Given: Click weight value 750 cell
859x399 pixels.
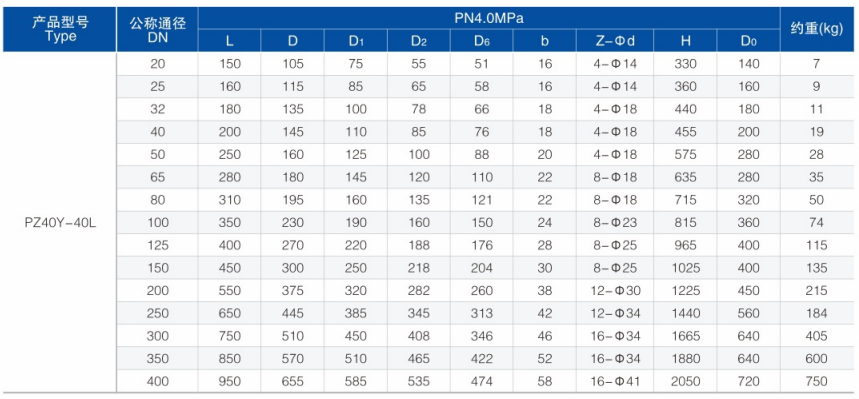Looking at the screenshot, I should tap(817, 381).
